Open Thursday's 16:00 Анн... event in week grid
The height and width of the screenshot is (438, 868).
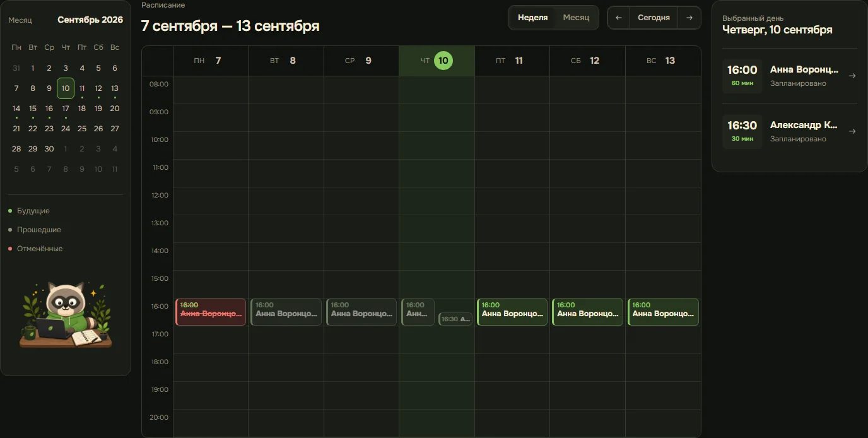click(418, 312)
